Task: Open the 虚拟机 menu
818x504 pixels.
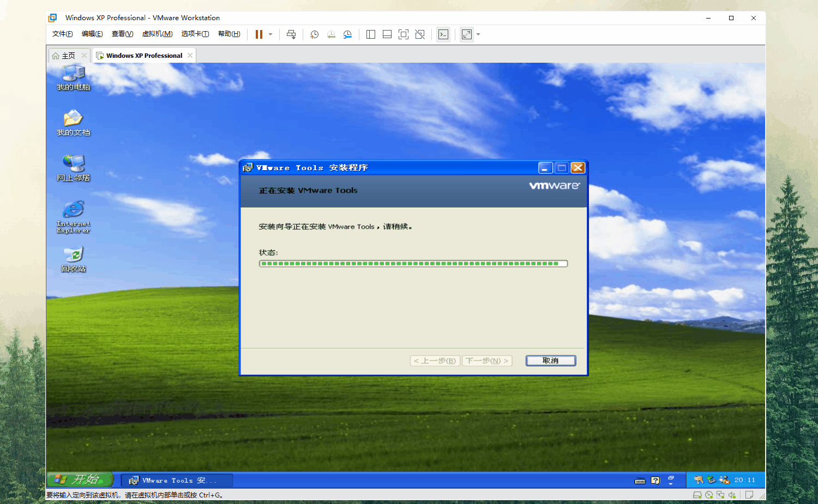Action: [158, 34]
